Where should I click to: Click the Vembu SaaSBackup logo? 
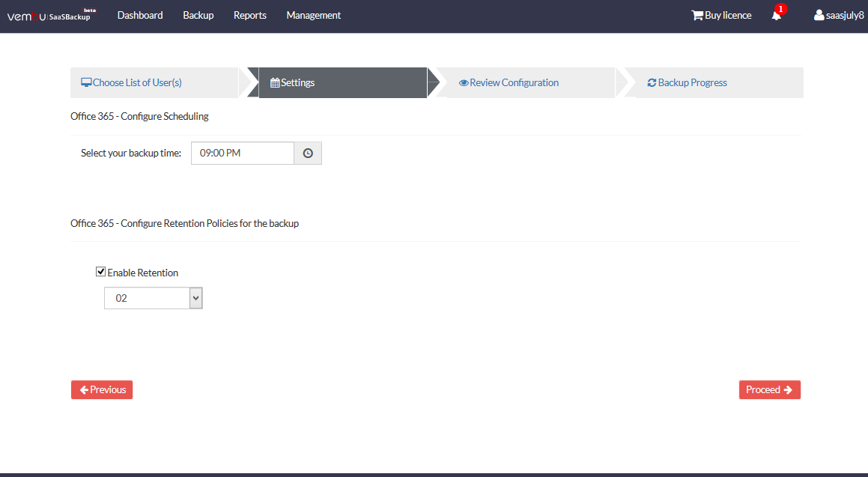click(51, 15)
